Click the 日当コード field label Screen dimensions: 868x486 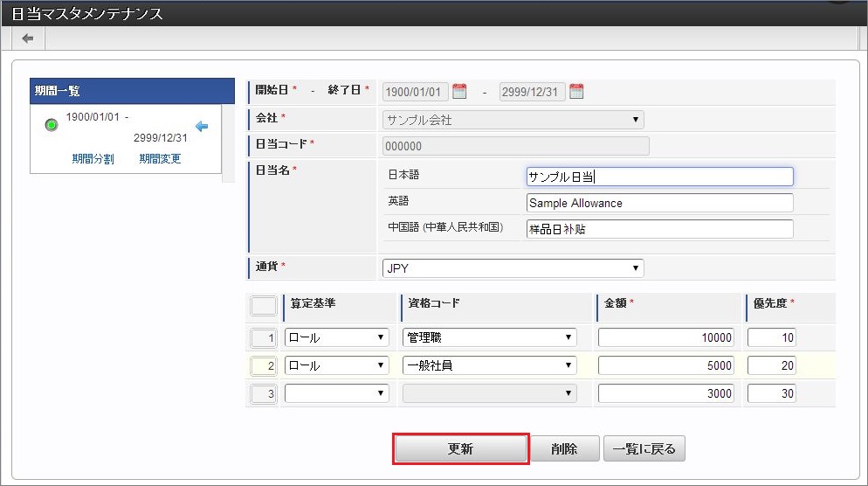point(281,144)
